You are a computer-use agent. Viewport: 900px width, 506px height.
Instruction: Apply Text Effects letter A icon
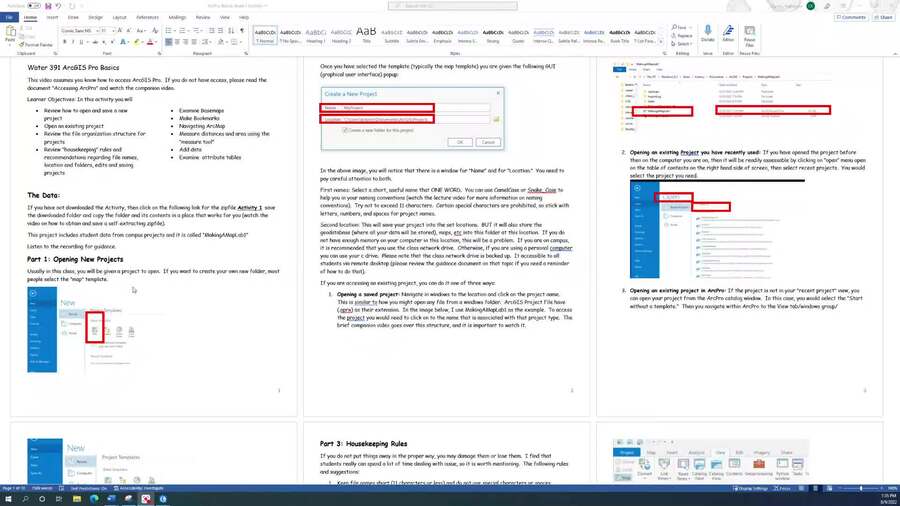[123, 42]
